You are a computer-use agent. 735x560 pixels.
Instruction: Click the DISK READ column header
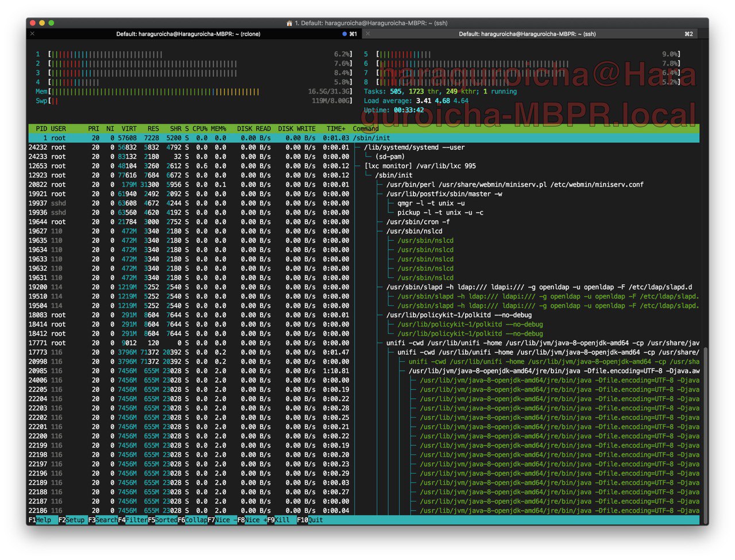254,129
